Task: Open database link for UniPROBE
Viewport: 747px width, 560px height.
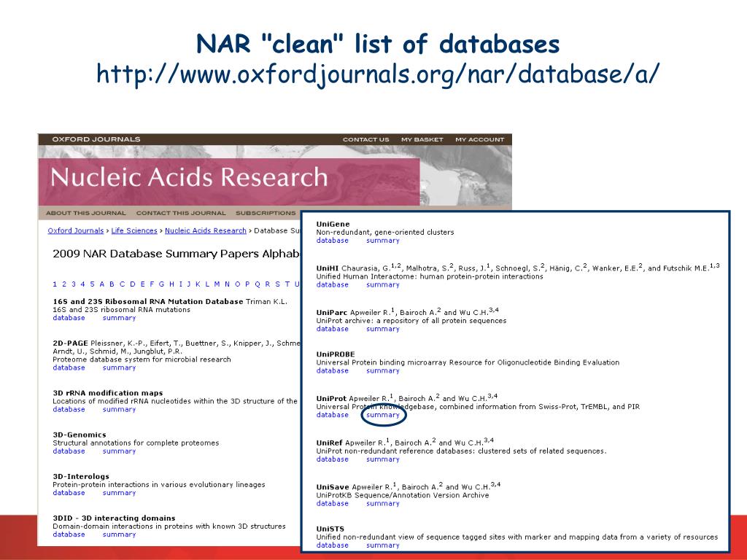Action: (333, 370)
